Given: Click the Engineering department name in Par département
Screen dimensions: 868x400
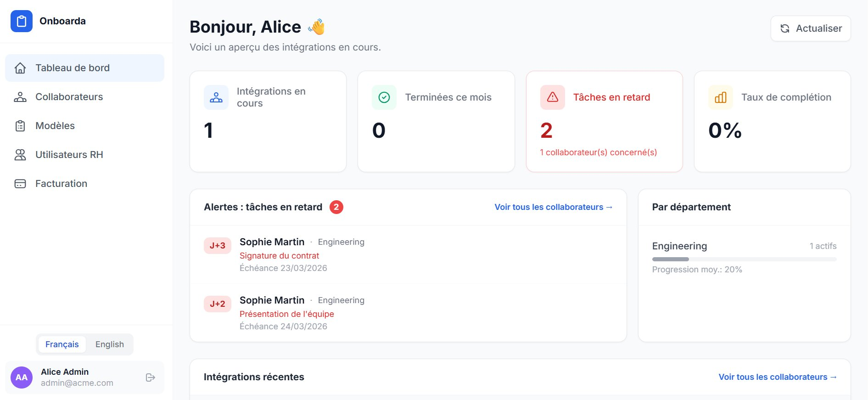Looking at the screenshot, I should tap(680, 246).
